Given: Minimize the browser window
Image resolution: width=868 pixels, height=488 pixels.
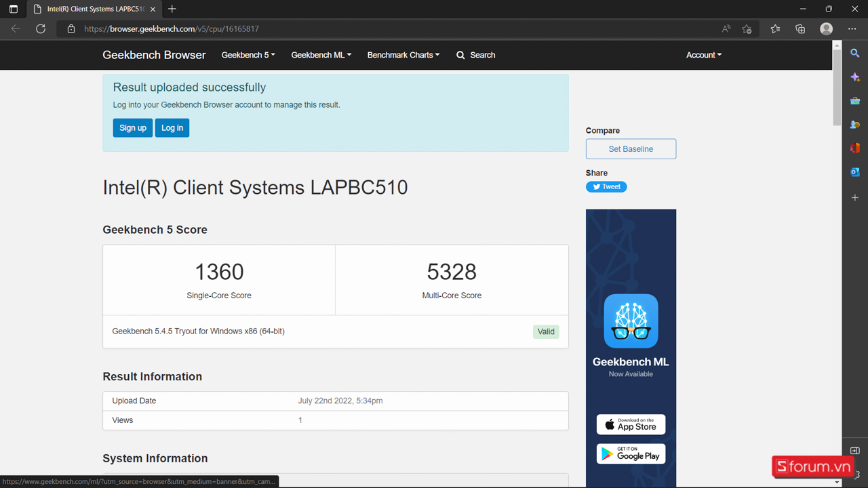Looking at the screenshot, I should pyautogui.click(x=803, y=9).
